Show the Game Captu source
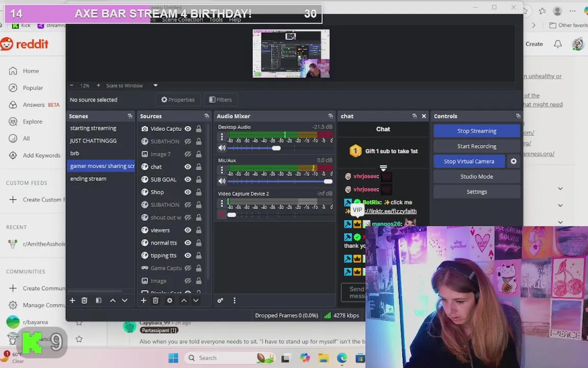 pos(188,268)
